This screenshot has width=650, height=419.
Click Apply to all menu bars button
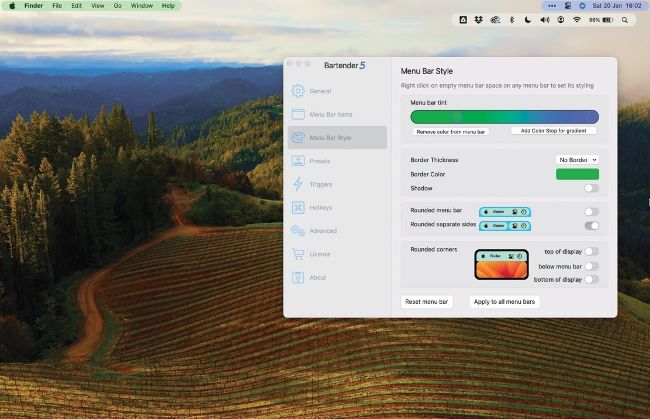(x=504, y=302)
